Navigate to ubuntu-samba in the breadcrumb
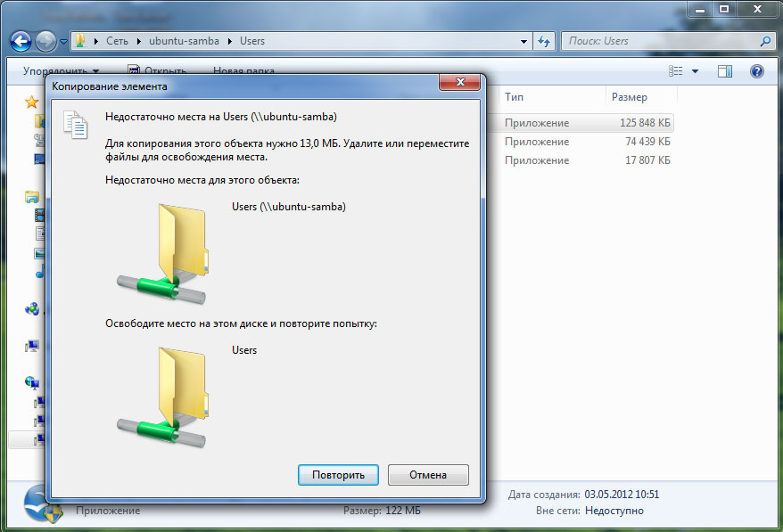This screenshot has height=532, width=783. pos(184,41)
